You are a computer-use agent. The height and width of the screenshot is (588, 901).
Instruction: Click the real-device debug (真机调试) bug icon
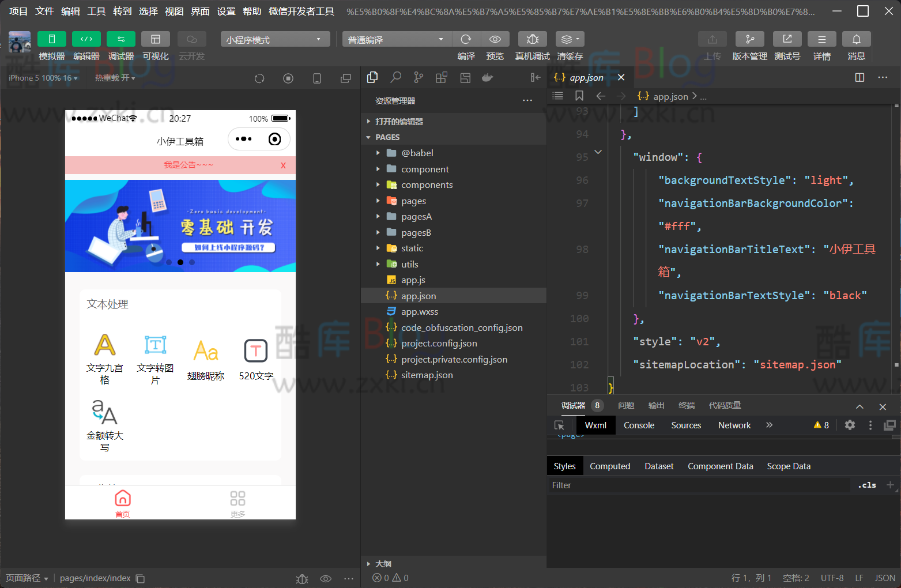tap(532, 39)
